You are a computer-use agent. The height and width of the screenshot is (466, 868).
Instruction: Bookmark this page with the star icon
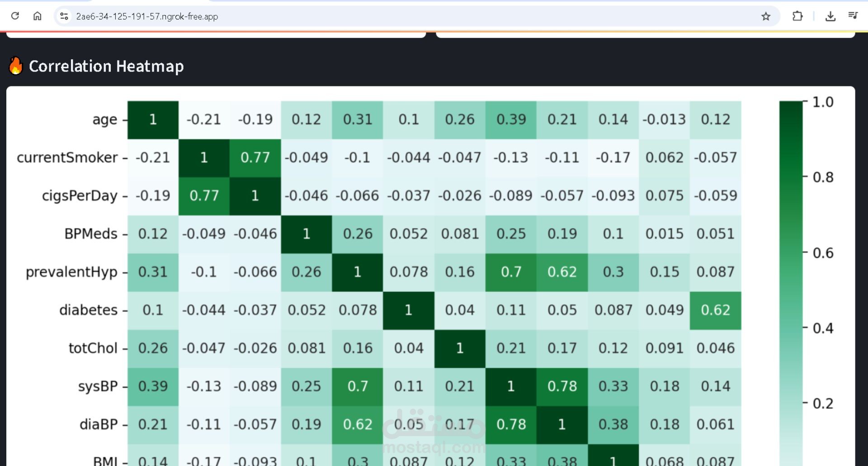[766, 16]
